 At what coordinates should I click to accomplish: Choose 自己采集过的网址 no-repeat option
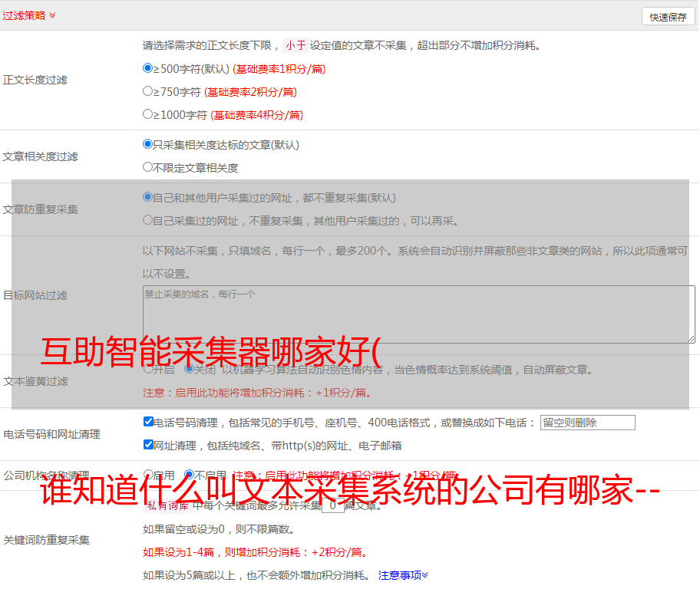click(148, 220)
